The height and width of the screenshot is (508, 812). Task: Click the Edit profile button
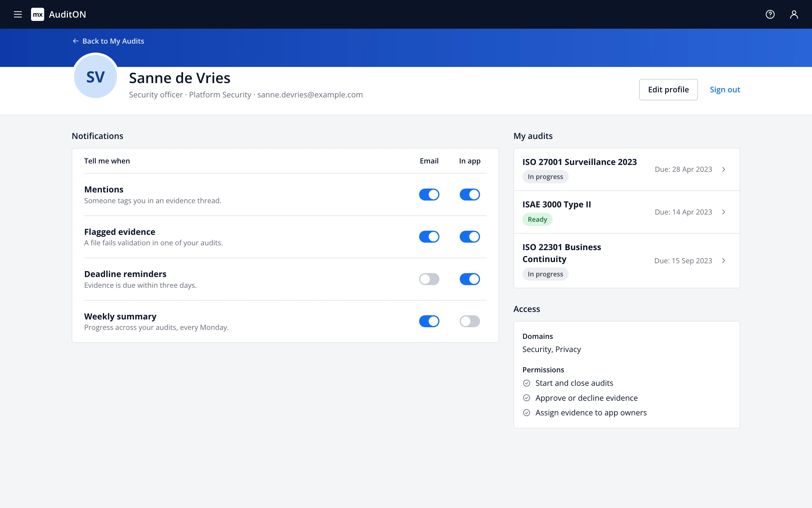tap(668, 90)
